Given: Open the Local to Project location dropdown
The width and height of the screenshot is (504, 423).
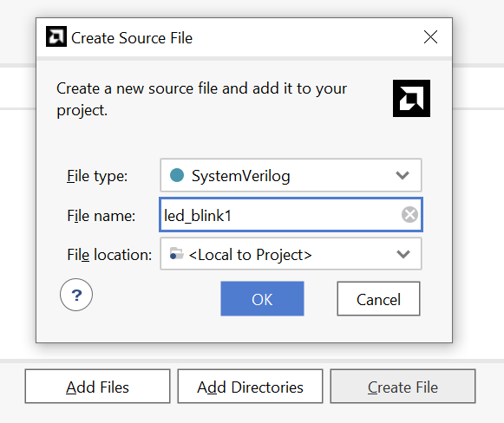Looking at the screenshot, I should 291,254.
